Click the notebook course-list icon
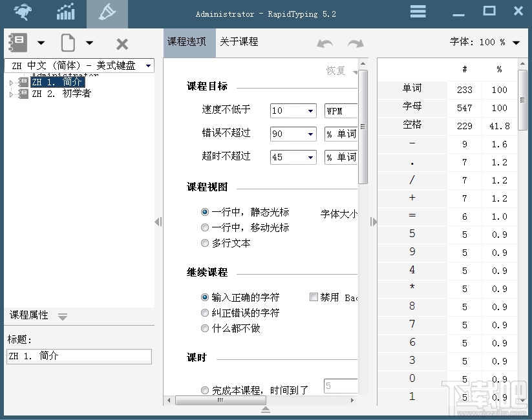The image size is (532, 420). click(x=17, y=41)
